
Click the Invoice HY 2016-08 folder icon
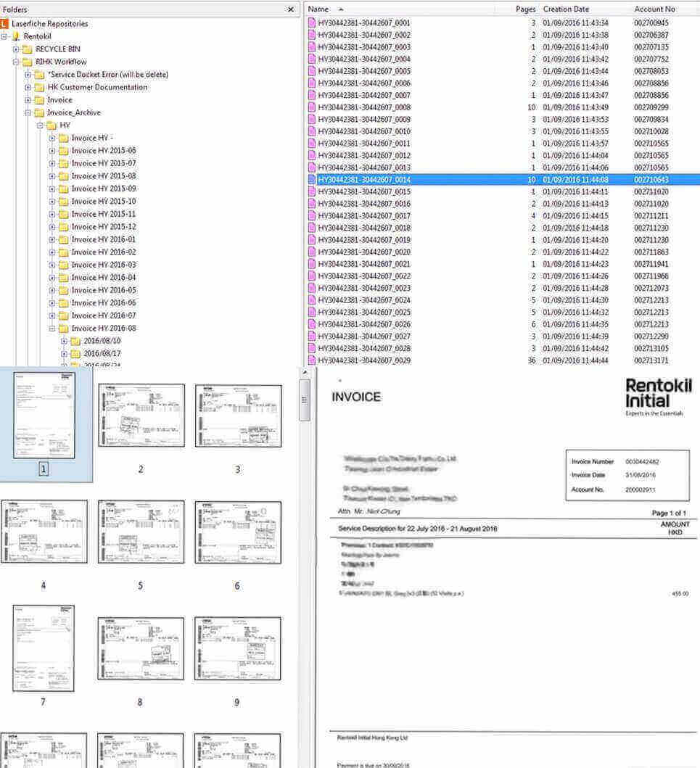[64, 329]
